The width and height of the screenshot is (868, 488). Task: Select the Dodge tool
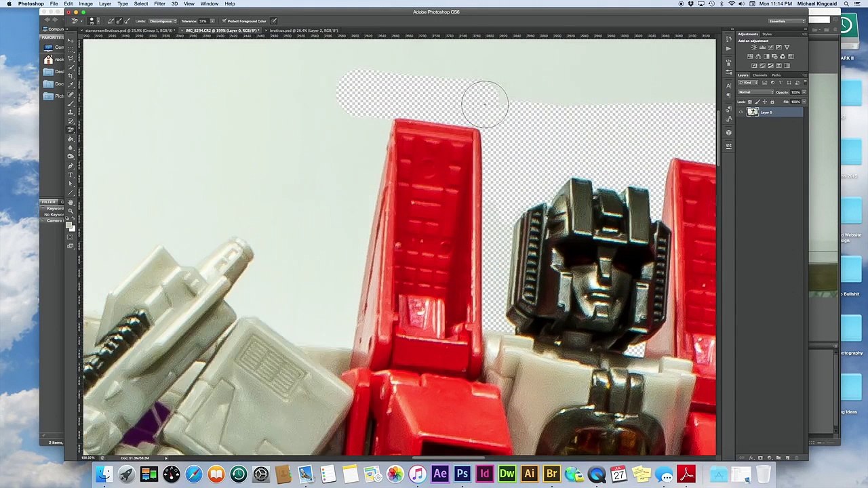pyautogui.click(x=71, y=157)
